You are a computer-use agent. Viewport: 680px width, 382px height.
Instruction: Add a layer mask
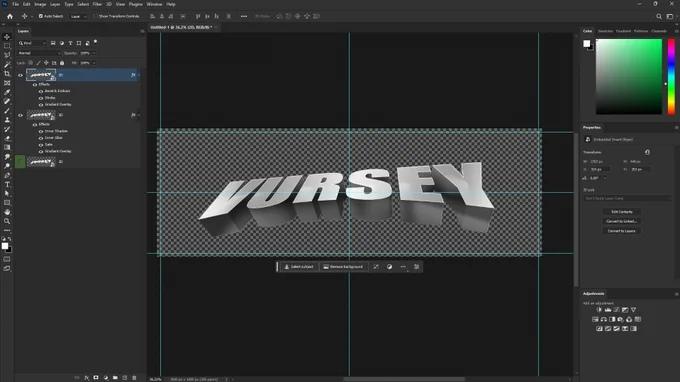96,378
